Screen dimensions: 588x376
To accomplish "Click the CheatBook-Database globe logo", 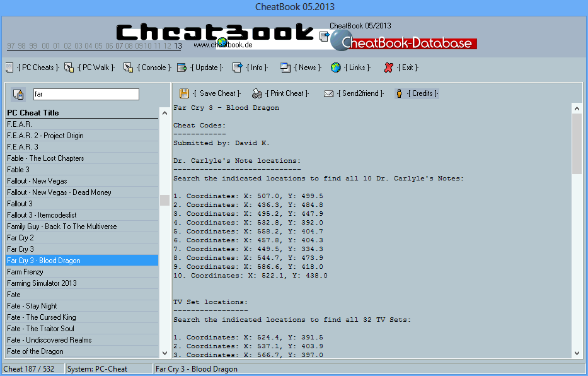I will tap(341, 40).
